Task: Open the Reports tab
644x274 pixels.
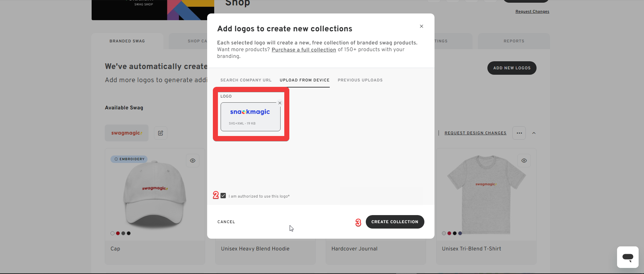Action: [514, 41]
